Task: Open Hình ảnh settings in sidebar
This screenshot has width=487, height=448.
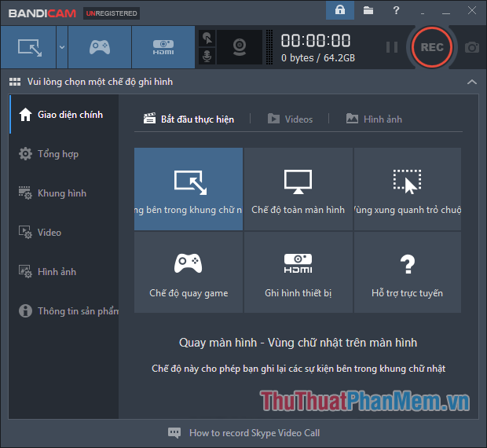Action: click(64, 271)
